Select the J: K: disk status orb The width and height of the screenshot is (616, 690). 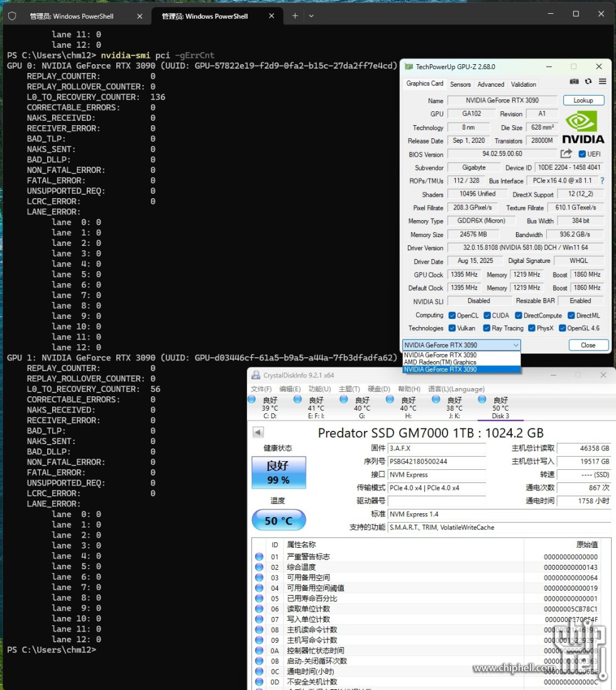pyautogui.click(x=436, y=399)
